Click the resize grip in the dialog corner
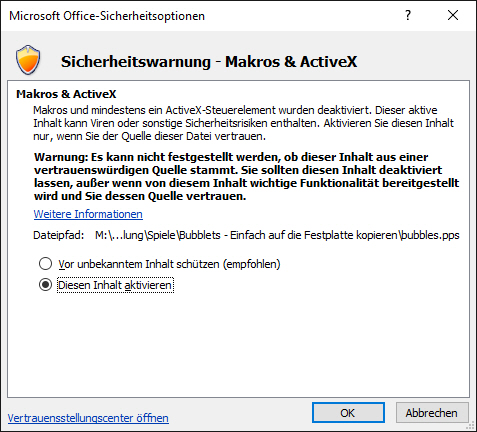477x432 pixels. pyautogui.click(x=471, y=426)
